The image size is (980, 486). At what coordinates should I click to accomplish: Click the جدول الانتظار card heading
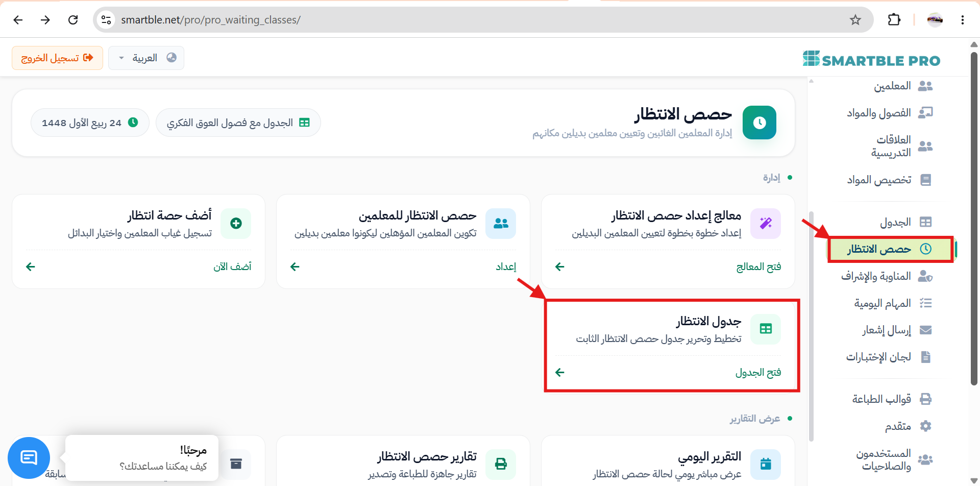pyautogui.click(x=709, y=322)
